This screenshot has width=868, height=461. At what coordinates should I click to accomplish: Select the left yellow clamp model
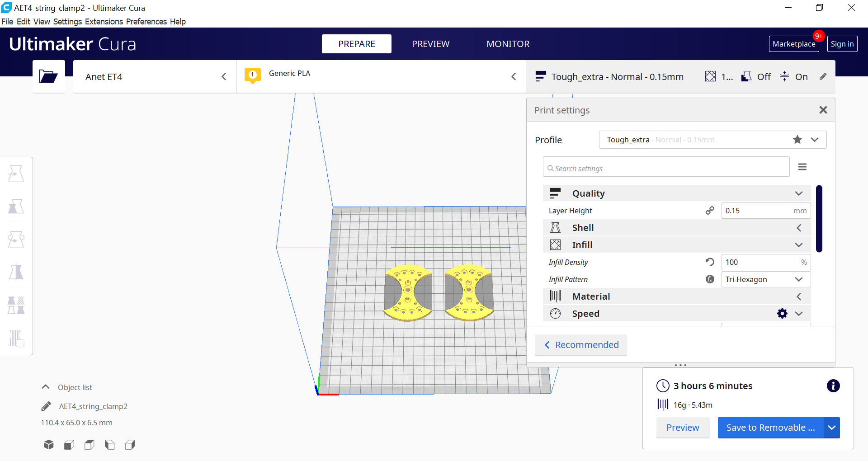tap(408, 292)
